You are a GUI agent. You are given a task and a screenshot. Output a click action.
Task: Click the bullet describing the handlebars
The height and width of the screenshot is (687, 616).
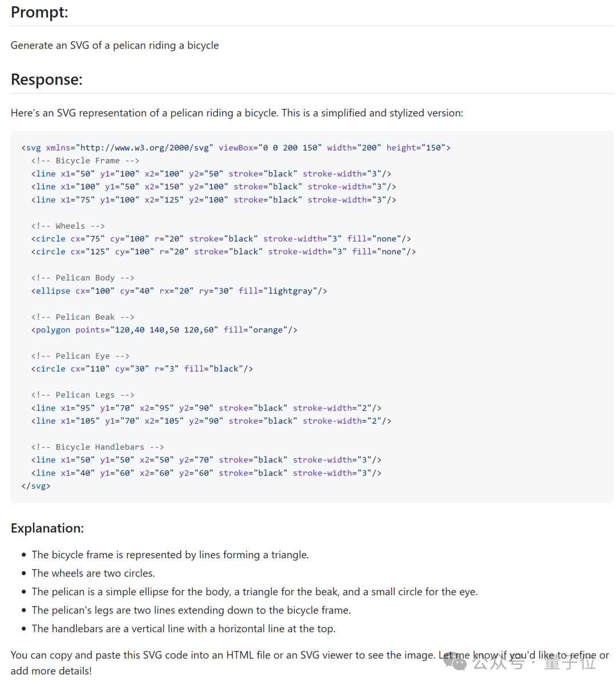point(183,628)
